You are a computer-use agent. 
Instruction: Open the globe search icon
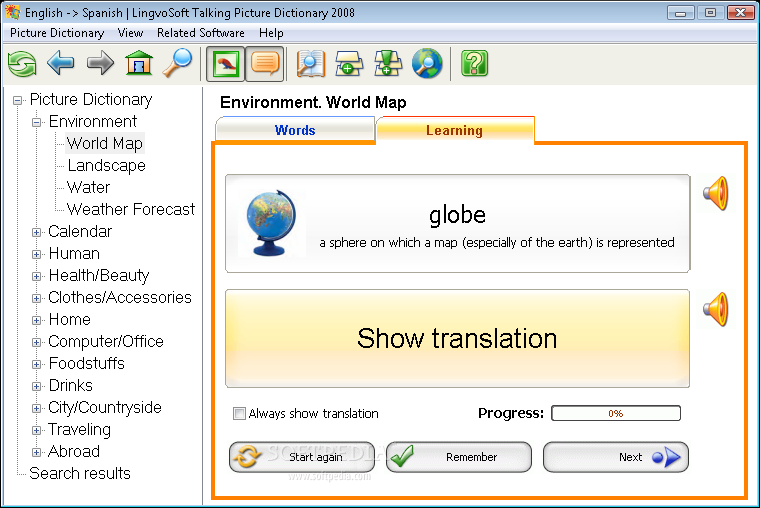427,64
